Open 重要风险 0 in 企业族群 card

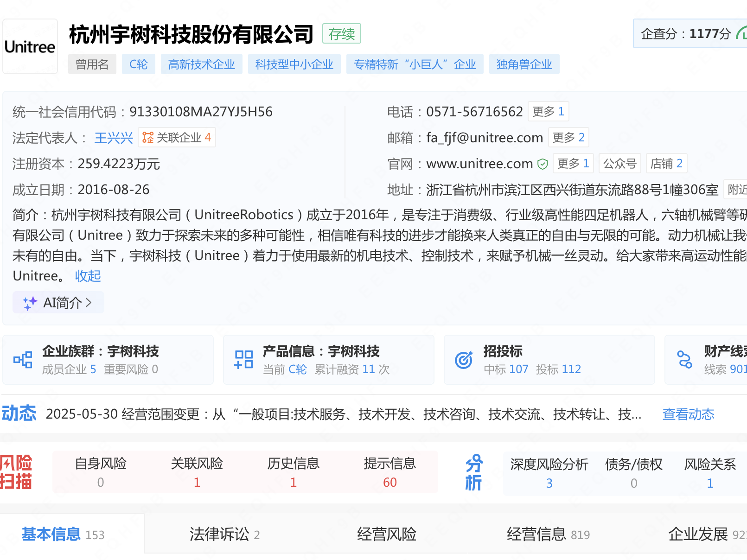click(x=131, y=369)
